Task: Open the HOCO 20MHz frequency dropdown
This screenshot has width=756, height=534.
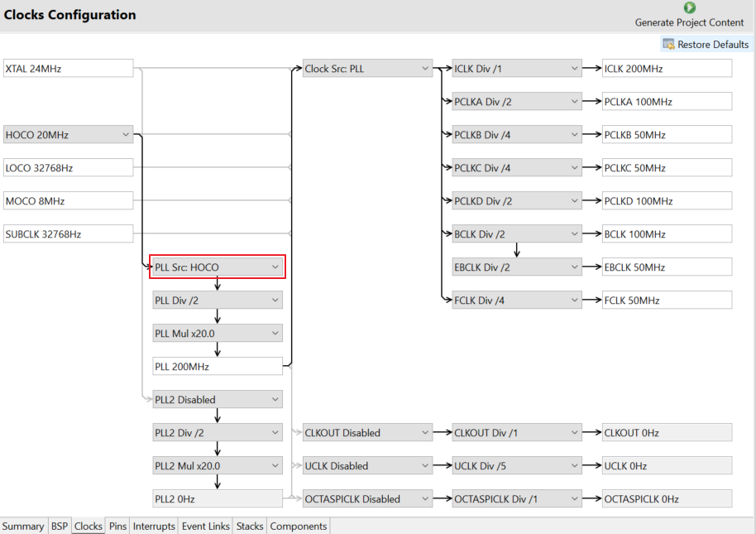Action: pos(126,134)
